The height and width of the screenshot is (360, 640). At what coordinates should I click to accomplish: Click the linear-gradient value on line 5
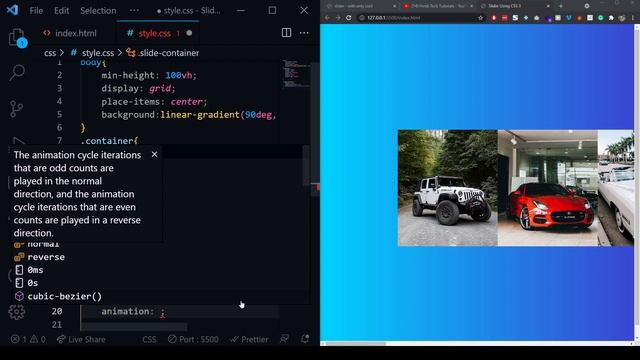point(200,115)
